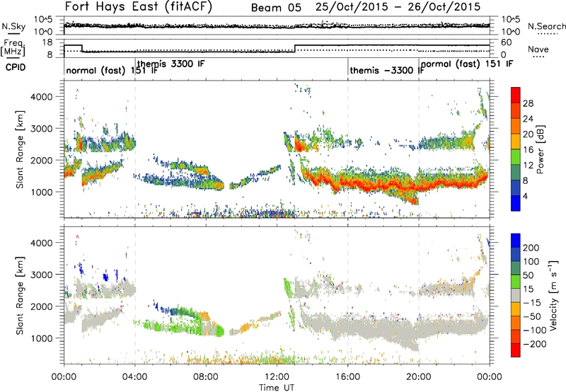Click the '12:00' time axis tick label

(277, 376)
